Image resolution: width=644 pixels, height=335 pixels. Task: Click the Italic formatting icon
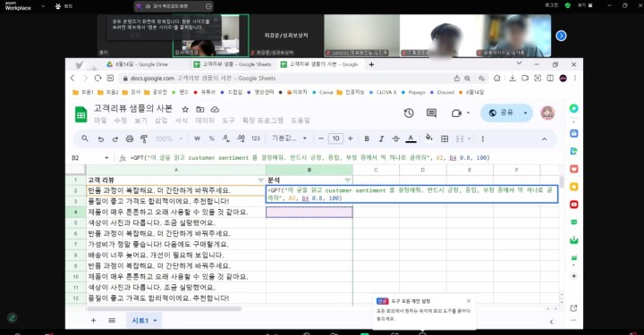[381, 138]
